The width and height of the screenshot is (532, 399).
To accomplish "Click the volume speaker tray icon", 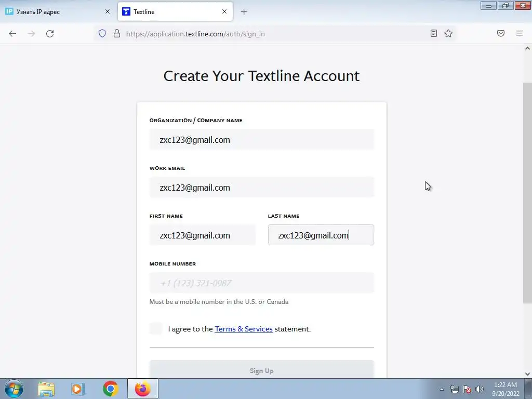I will click(480, 389).
